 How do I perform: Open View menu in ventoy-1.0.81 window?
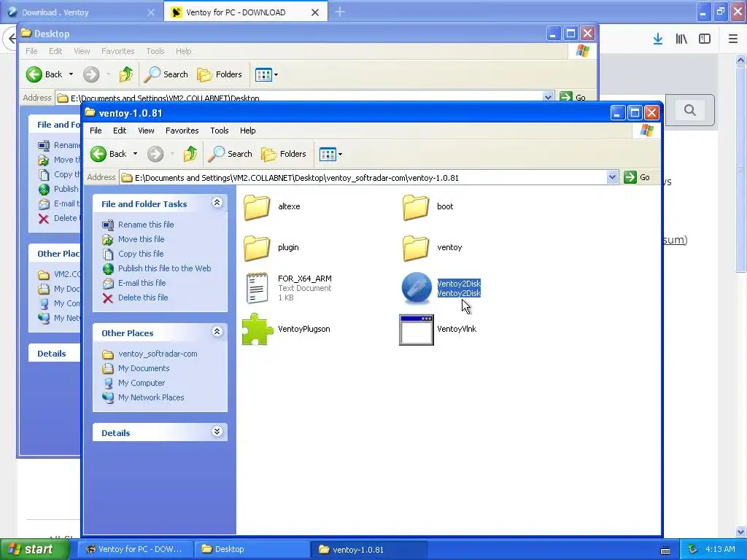(146, 131)
